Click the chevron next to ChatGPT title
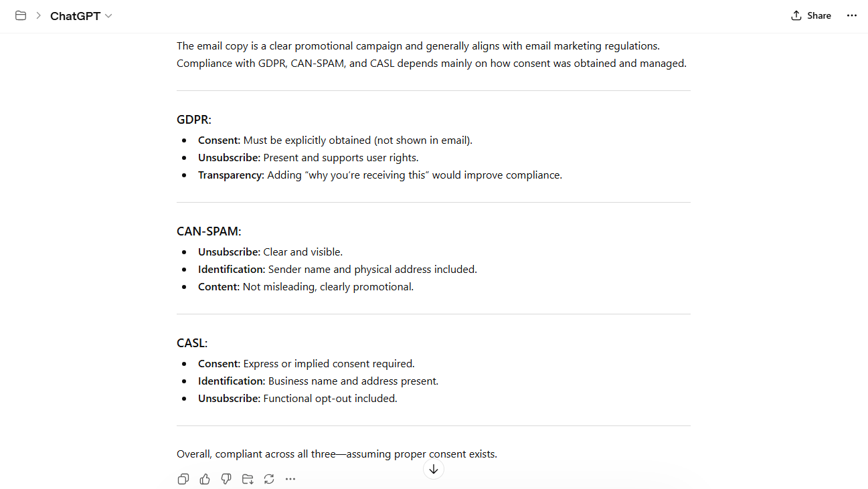 click(x=108, y=16)
